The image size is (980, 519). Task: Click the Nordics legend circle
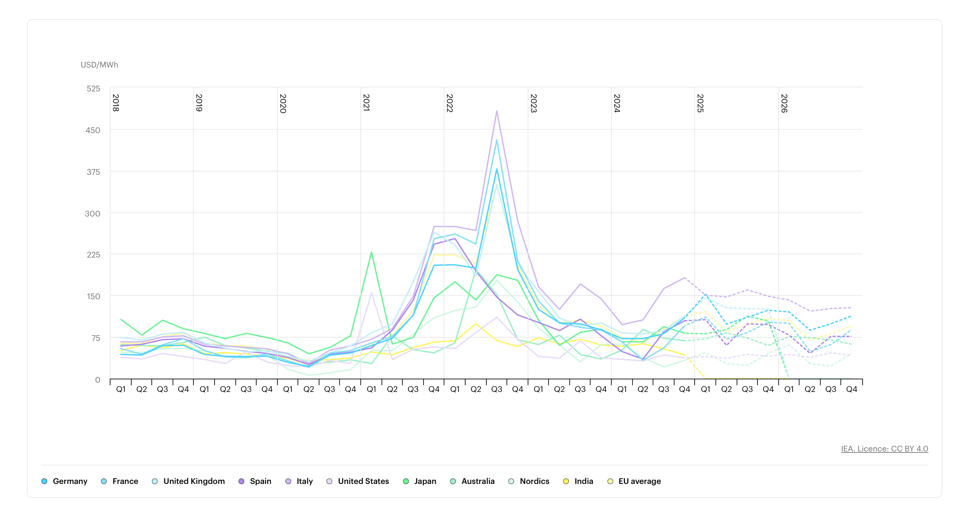511,481
